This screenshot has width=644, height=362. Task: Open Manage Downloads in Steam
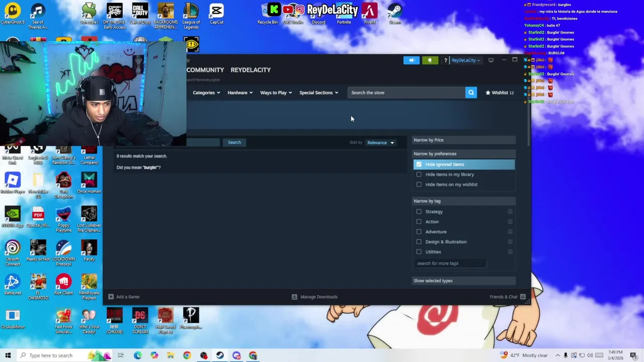[x=314, y=297]
